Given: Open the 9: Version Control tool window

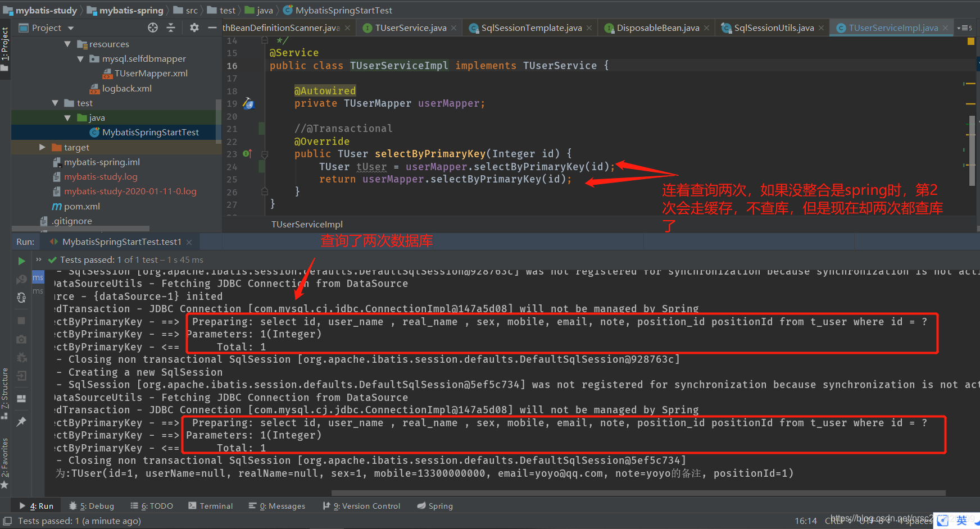Looking at the screenshot, I should tap(361, 506).
